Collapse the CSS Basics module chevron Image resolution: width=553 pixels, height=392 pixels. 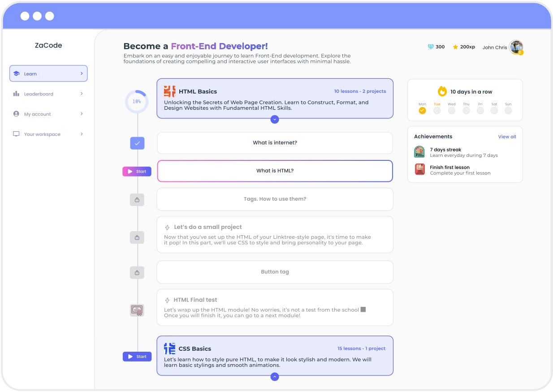click(275, 377)
